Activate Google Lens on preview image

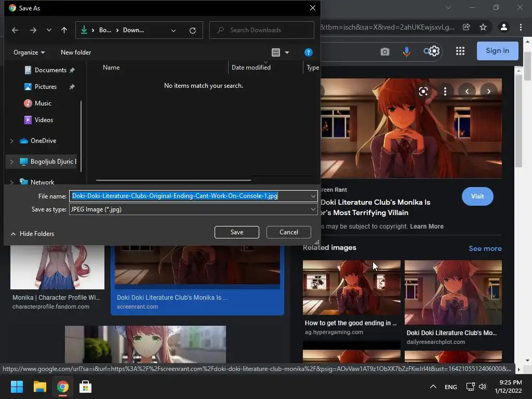click(x=423, y=91)
